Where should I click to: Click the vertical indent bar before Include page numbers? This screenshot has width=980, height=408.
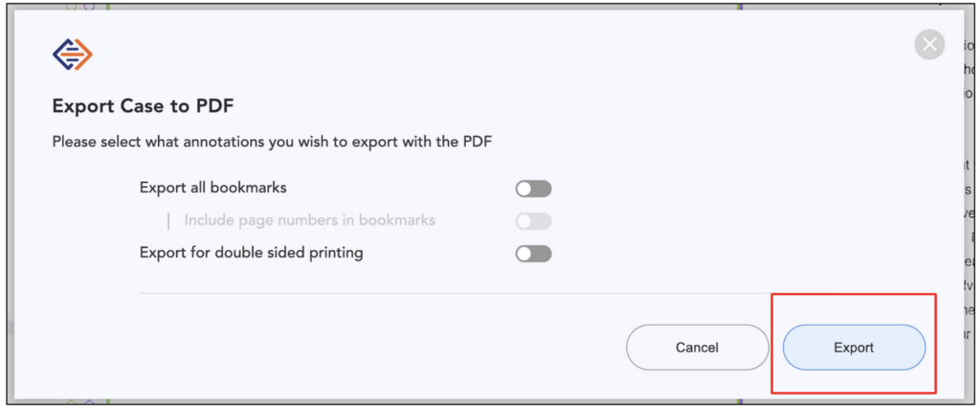click(169, 221)
